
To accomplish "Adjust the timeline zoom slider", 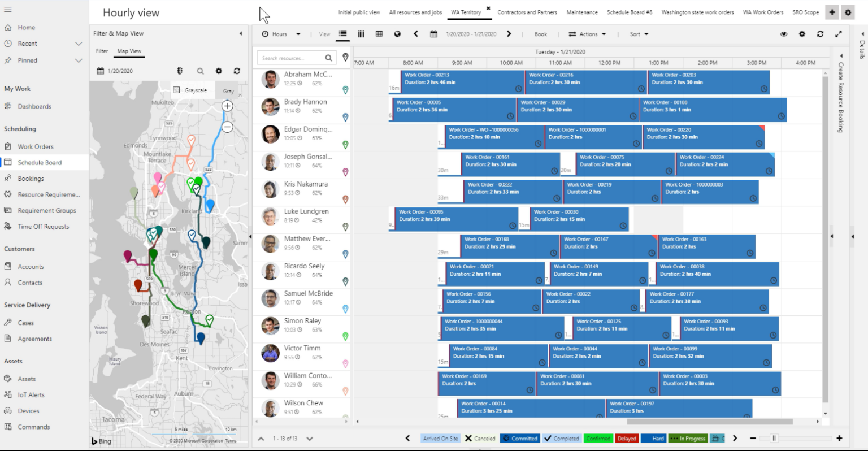I will (x=774, y=438).
